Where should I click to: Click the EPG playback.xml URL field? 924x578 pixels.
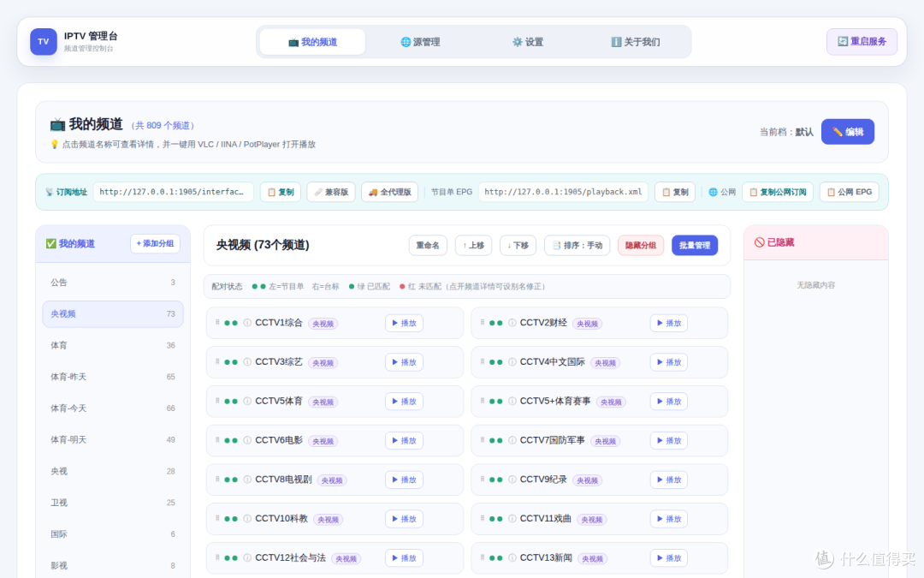(563, 193)
